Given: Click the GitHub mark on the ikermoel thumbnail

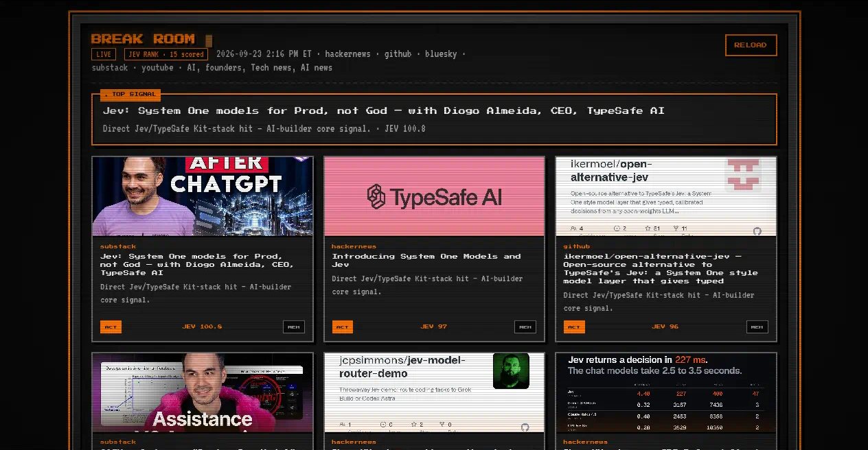Looking at the screenshot, I should tap(757, 231).
